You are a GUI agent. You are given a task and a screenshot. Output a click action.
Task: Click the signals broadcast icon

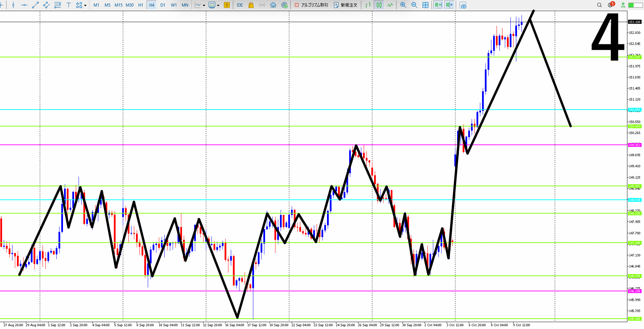click(262, 5)
